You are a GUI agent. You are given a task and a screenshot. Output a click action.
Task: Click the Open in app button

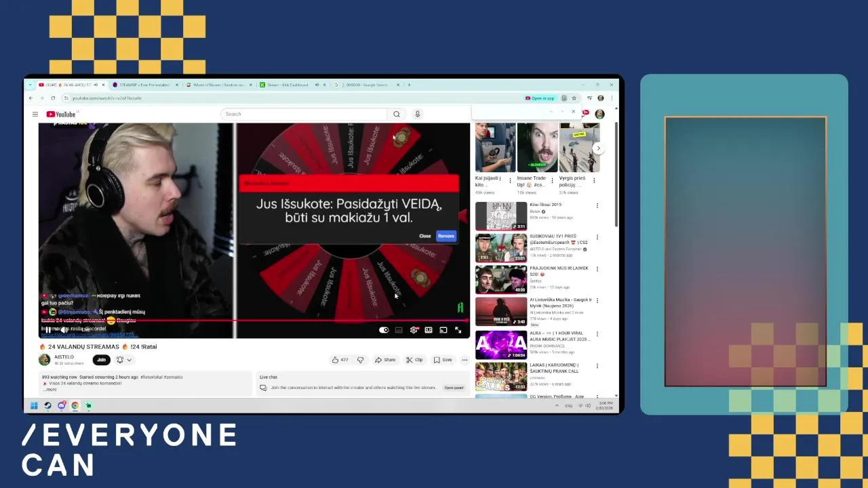pyautogui.click(x=540, y=98)
